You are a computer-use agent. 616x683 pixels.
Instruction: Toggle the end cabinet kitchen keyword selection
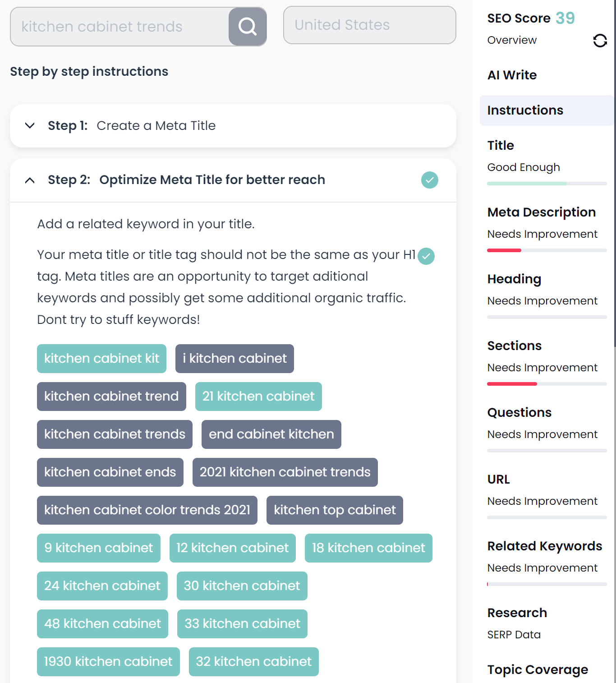tap(271, 434)
